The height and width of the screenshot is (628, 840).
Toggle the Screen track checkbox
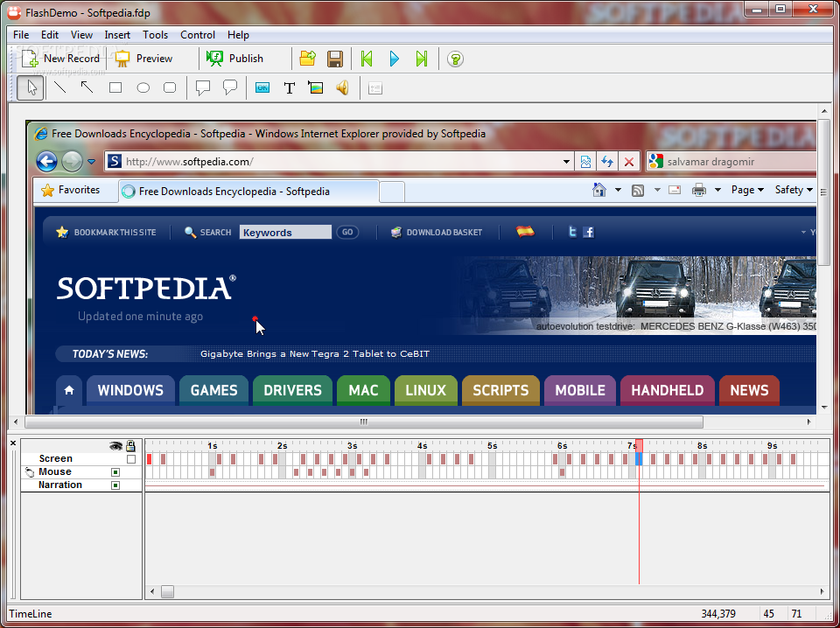pyautogui.click(x=131, y=459)
